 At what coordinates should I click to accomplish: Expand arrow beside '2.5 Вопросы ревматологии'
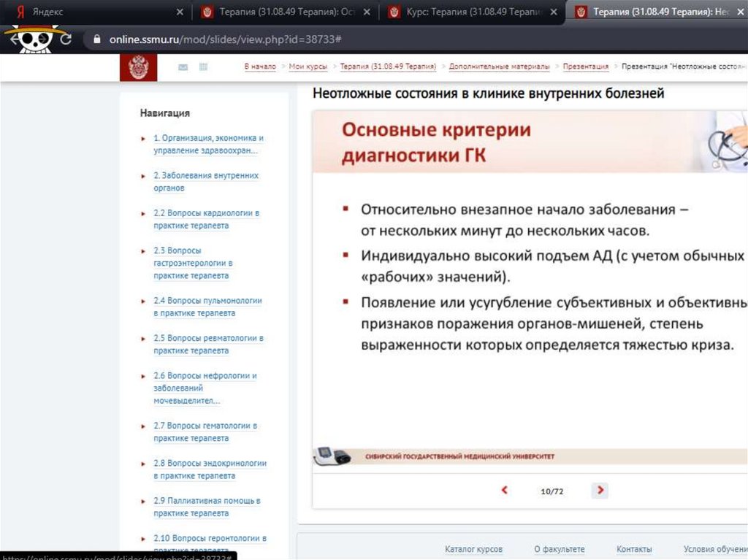coord(143,339)
